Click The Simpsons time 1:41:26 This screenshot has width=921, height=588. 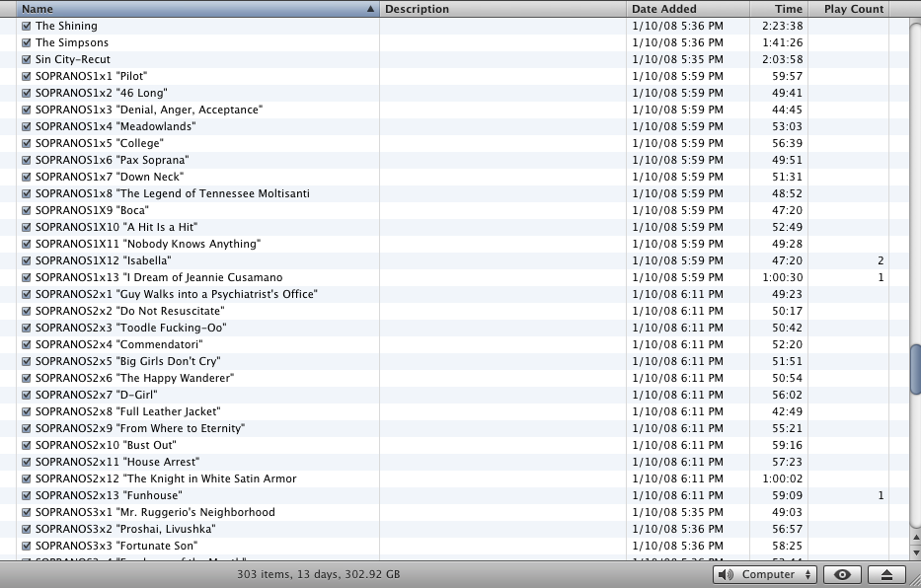783,42
